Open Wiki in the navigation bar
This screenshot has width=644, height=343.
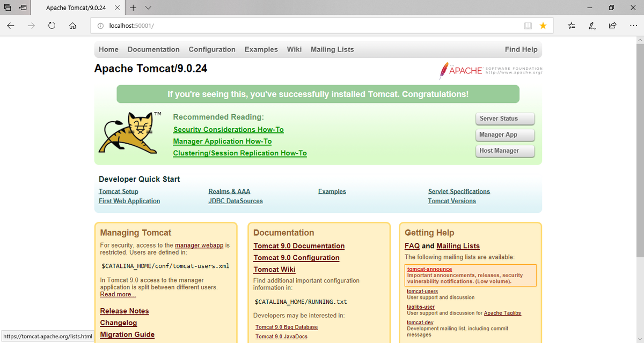pyautogui.click(x=294, y=49)
